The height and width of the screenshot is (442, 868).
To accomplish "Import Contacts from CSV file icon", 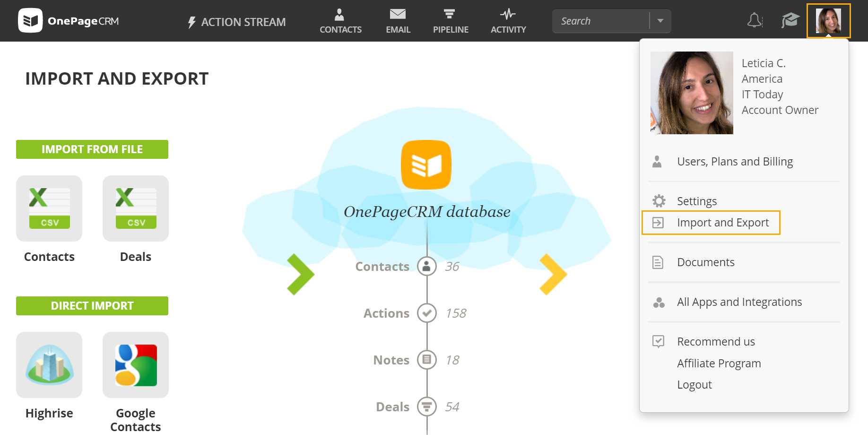I will click(x=49, y=208).
